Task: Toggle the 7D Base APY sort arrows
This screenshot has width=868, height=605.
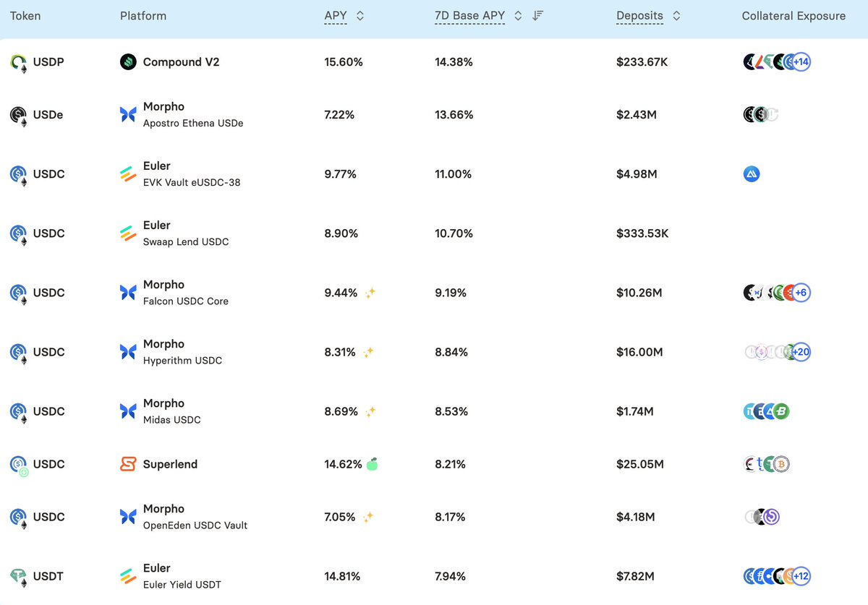Action: point(518,16)
